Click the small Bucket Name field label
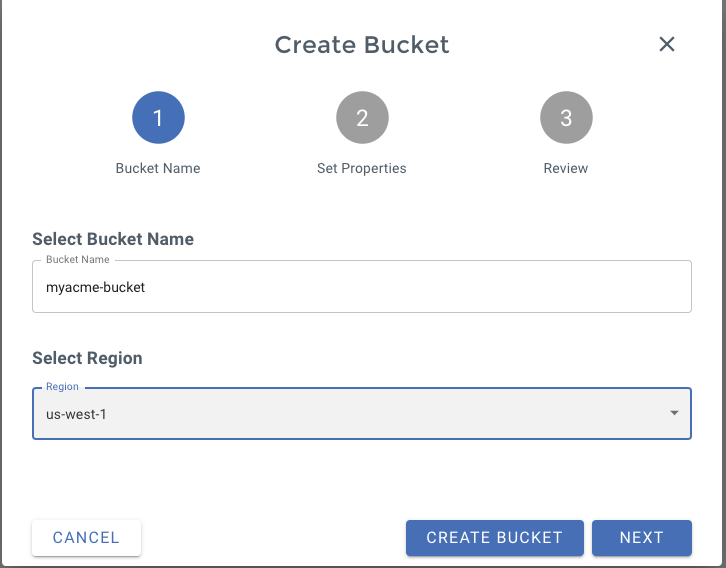 coord(78,260)
